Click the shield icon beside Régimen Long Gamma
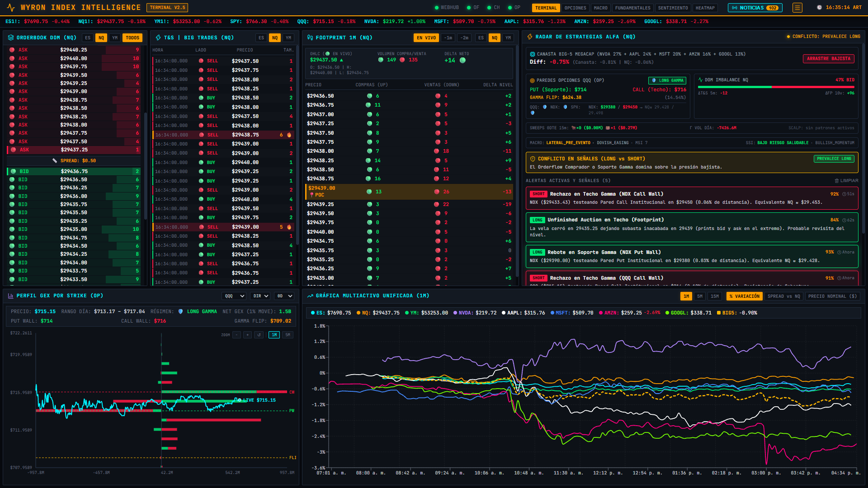The width and height of the screenshot is (868, 488). 181,312
